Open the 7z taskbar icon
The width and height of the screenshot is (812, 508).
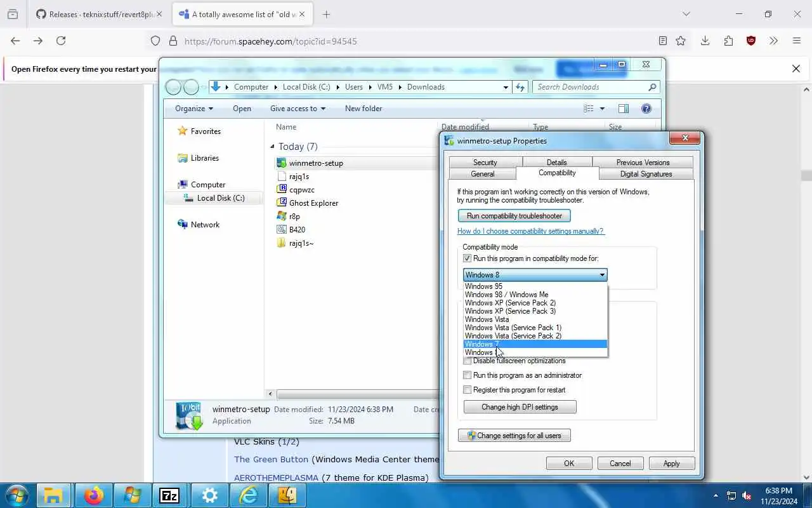tap(169, 495)
